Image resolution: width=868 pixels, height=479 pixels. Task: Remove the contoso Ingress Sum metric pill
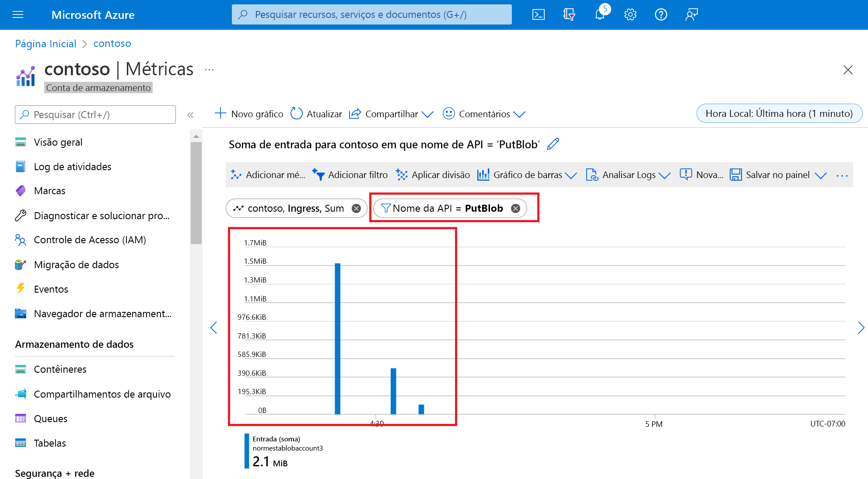357,209
